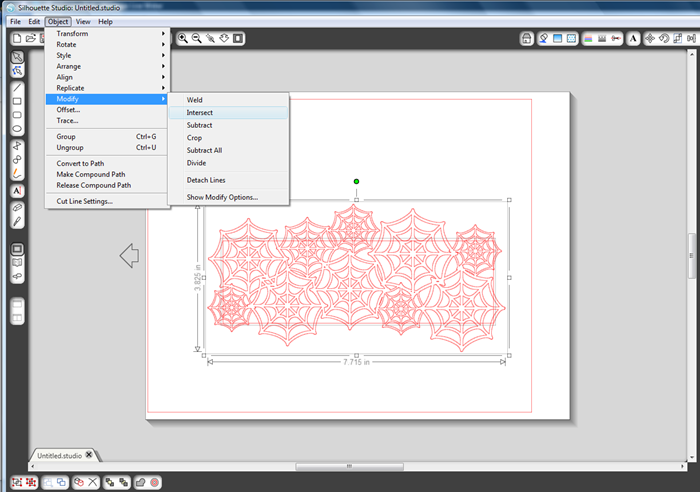The width and height of the screenshot is (700, 492).
Task: Select the Drag Zoom tool
Action: [210, 38]
